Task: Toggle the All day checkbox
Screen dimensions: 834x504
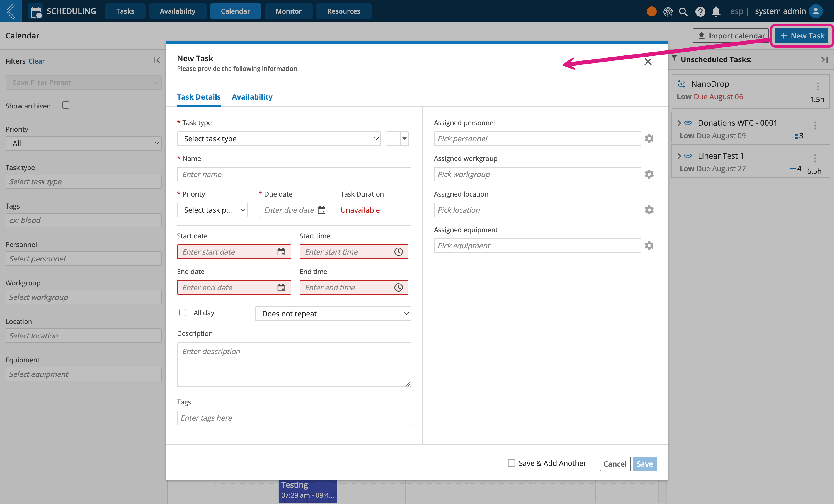Action: click(183, 312)
